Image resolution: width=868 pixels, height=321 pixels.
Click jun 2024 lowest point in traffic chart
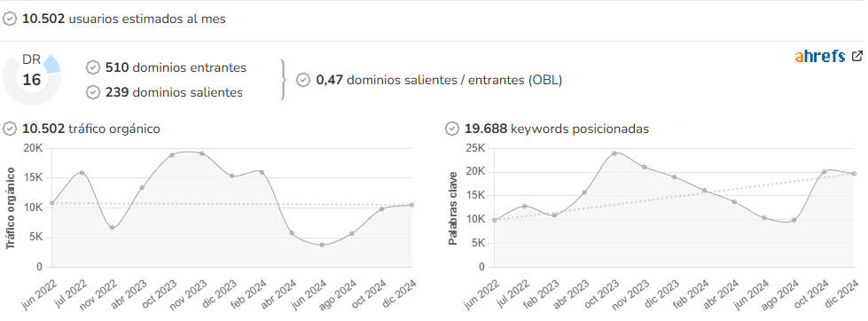click(322, 245)
